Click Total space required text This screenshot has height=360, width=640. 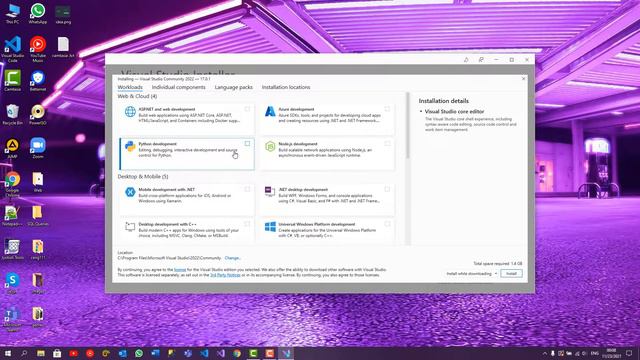(498, 264)
